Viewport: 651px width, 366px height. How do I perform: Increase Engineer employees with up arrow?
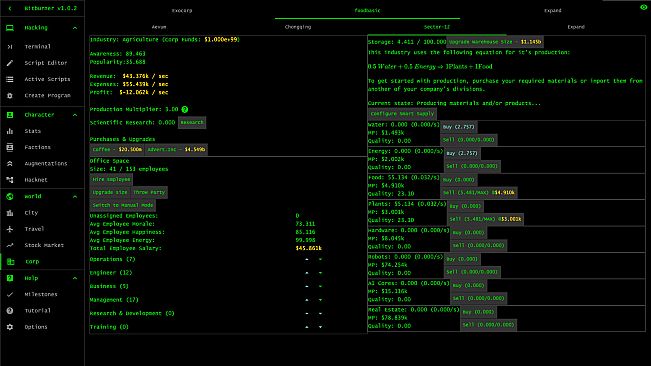[x=307, y=273]
